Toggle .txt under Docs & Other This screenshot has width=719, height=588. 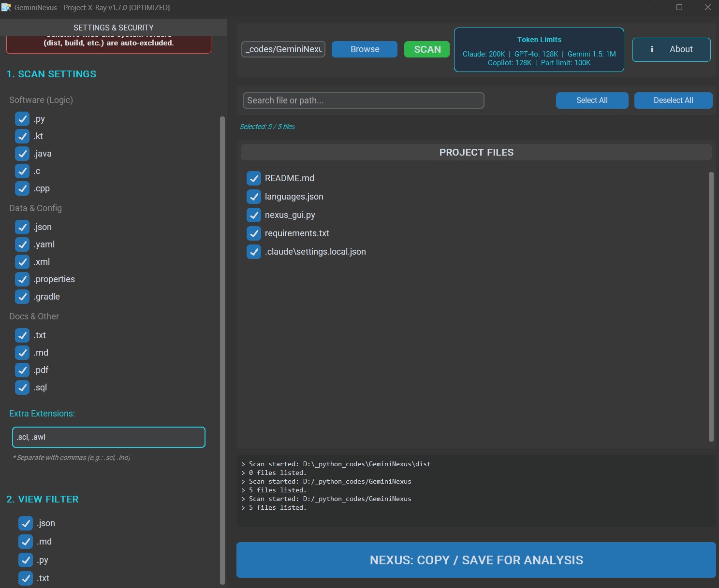[22, 335]
